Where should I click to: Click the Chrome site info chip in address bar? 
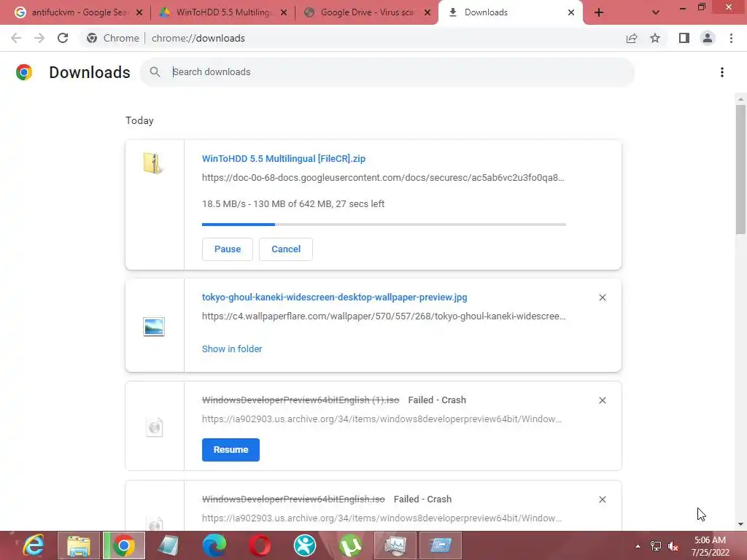click(113, 38)
